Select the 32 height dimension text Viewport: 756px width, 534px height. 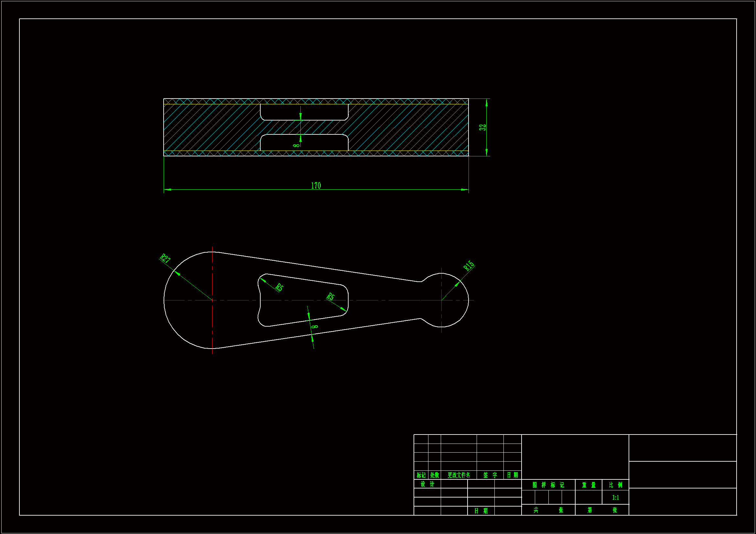[482, 127]
